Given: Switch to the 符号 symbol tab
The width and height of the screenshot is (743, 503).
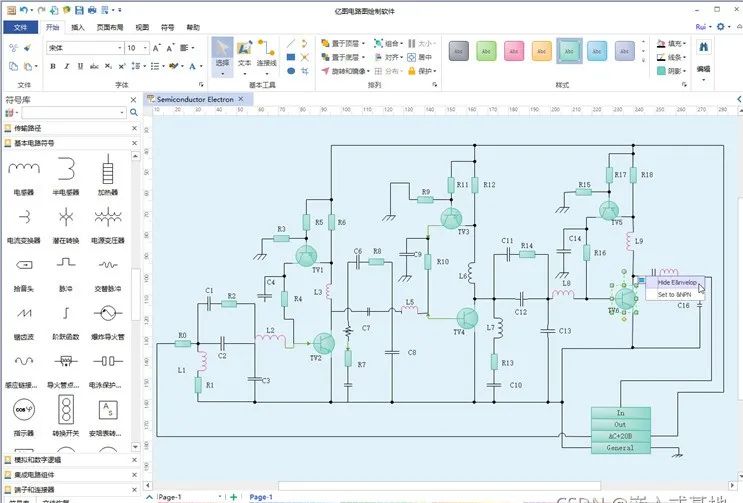Looking at the screenshot, I should tap(168, 27).
